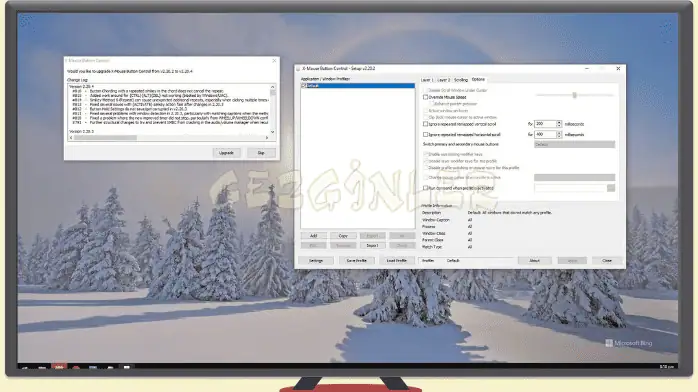
Task: Toggle the Default profile checkbox in list
Action: pos(304,85)
